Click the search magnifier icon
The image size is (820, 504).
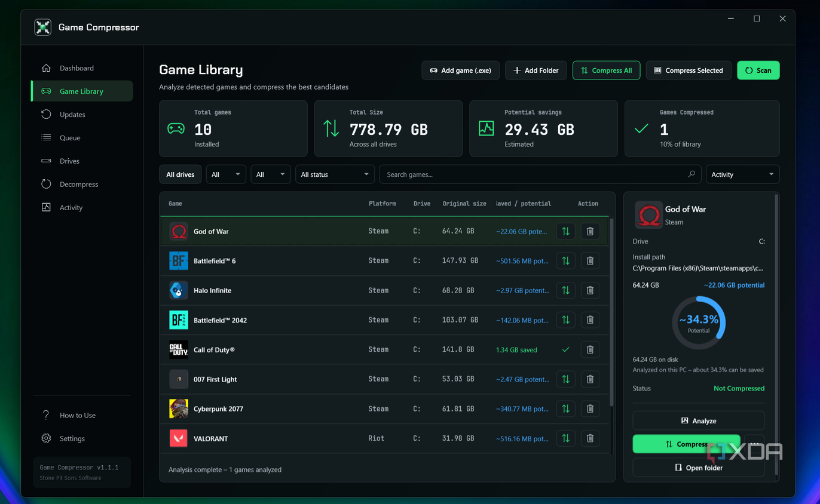(692, 174)
